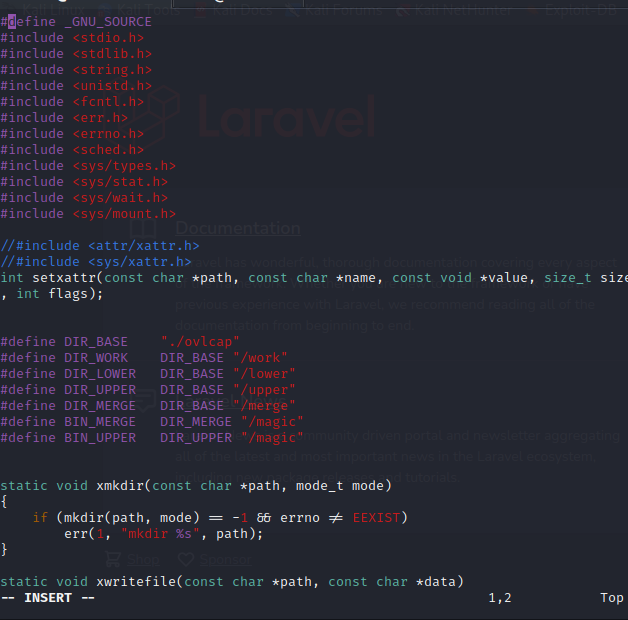This screenshot has width=628, height=620.
Task: Click 'const void *value' parameter text
Action: tap(460, 278)
